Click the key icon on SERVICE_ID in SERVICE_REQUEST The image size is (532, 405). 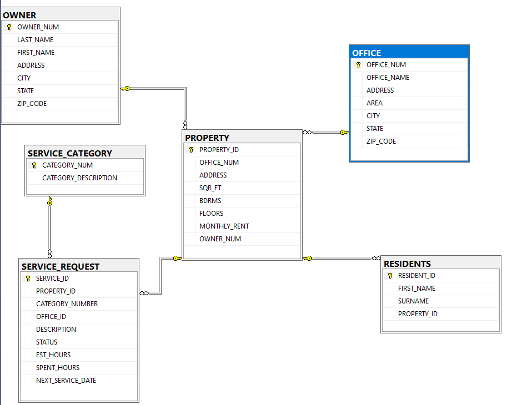(x=28, y=278)
